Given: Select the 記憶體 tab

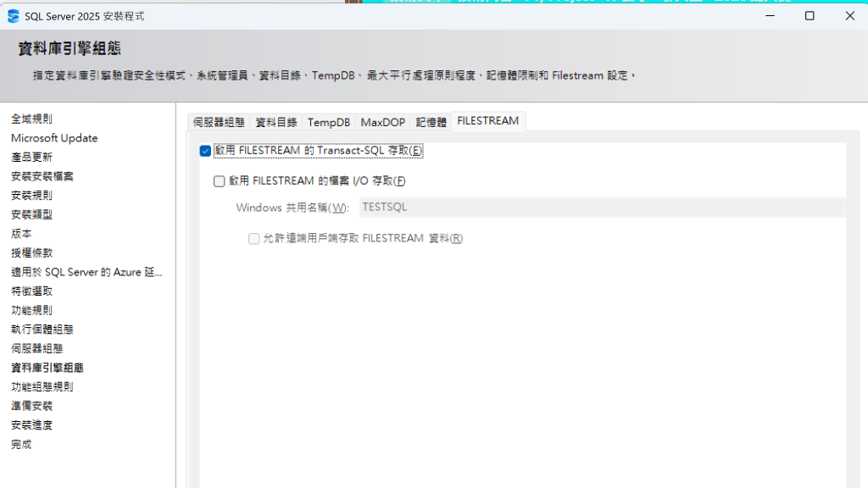Looking at the screenshot, I should tap(431, 122).
